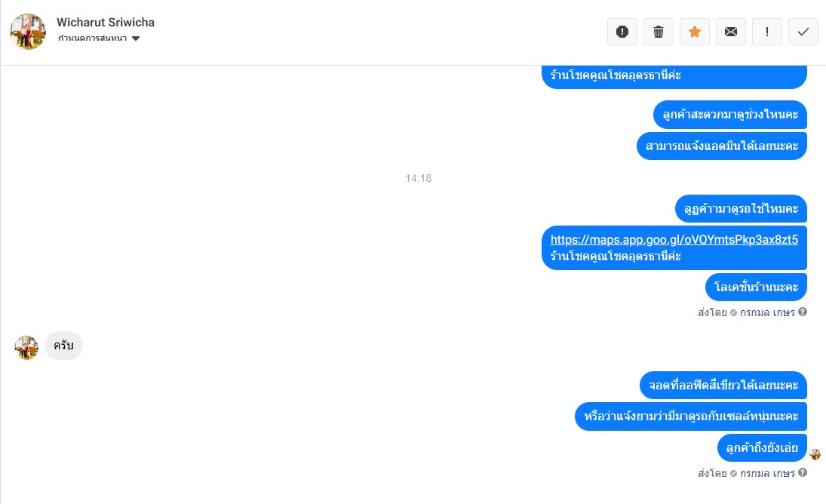This screenshot has height=504, width=826.
Task: Select the ครับ message bubble
Action: point(63,346)
